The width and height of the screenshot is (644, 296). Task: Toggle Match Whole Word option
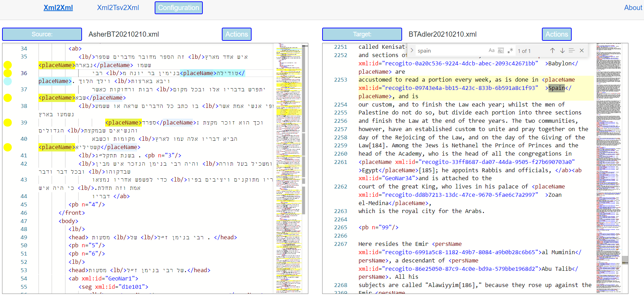point(501,50)
